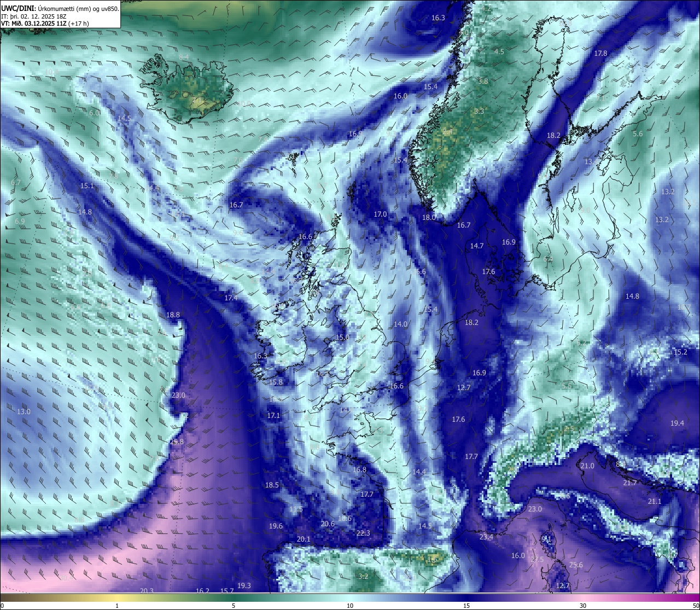The image size is (700, 610).
Task: Click the map value 15.1
Action: point(87,185)
